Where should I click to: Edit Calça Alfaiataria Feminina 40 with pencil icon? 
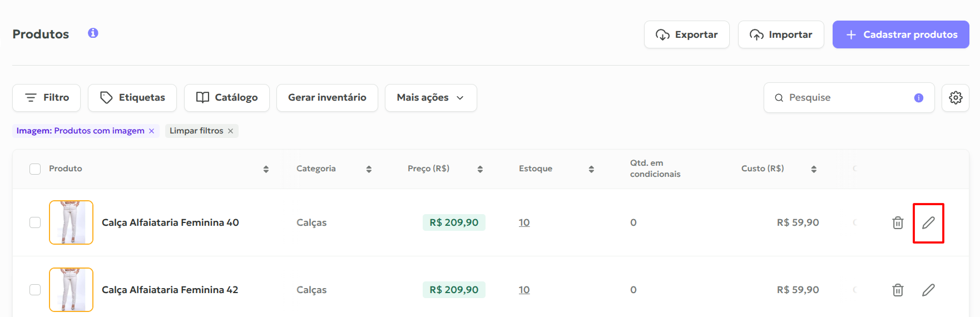[x=928, y=223]
